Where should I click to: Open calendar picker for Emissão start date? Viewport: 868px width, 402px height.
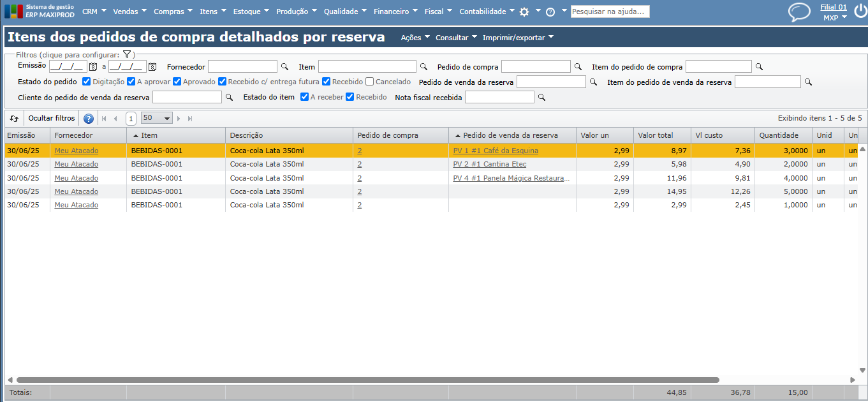93,66
